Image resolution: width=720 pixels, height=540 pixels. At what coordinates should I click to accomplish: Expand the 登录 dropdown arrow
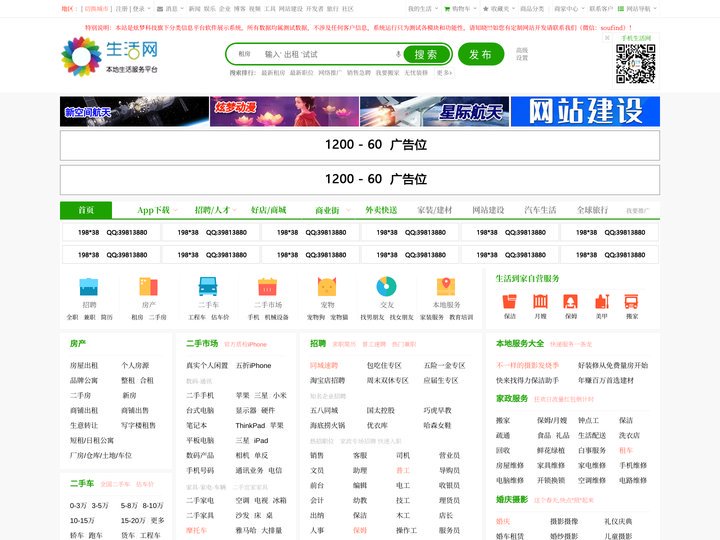[x=149, y=9]
